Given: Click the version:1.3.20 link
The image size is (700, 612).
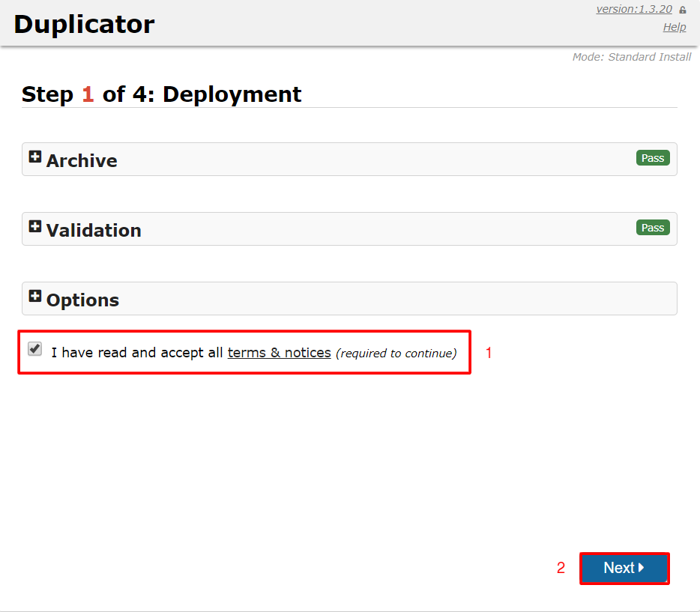Looking at the screenshot, I should click(634, 9).
